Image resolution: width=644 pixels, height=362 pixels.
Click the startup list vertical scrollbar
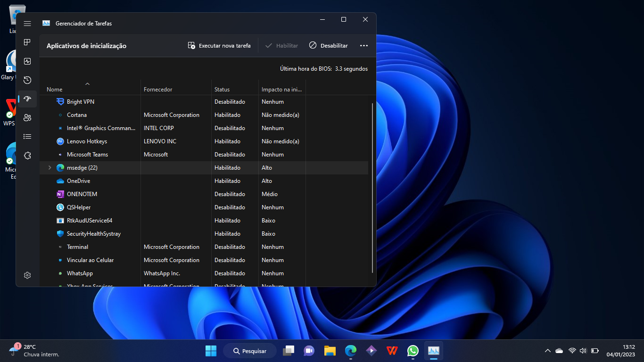pos(372,188)
